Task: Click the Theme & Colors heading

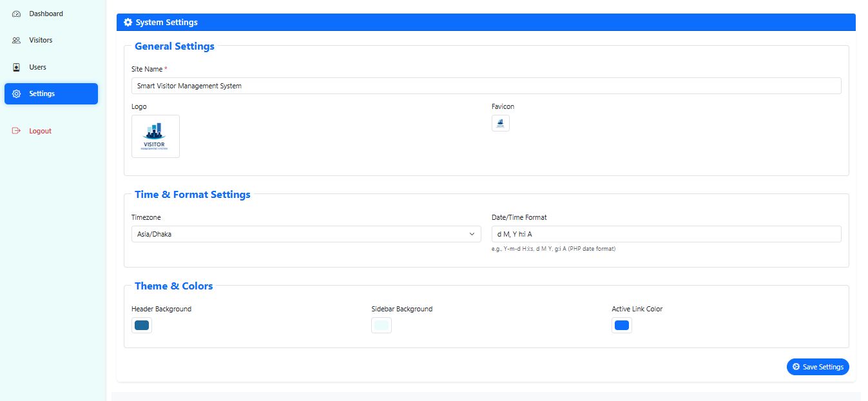Action: point(173,286)
